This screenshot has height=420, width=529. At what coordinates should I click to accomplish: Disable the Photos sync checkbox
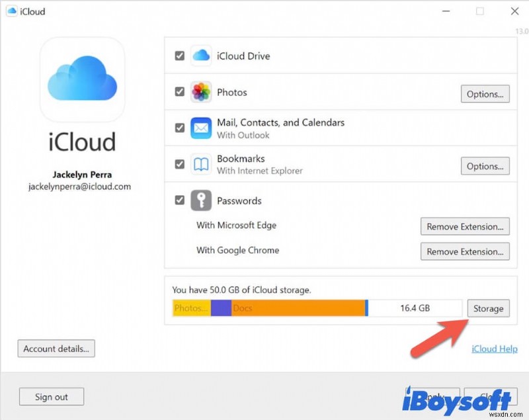pyautogui.click(x=179, y=92)
